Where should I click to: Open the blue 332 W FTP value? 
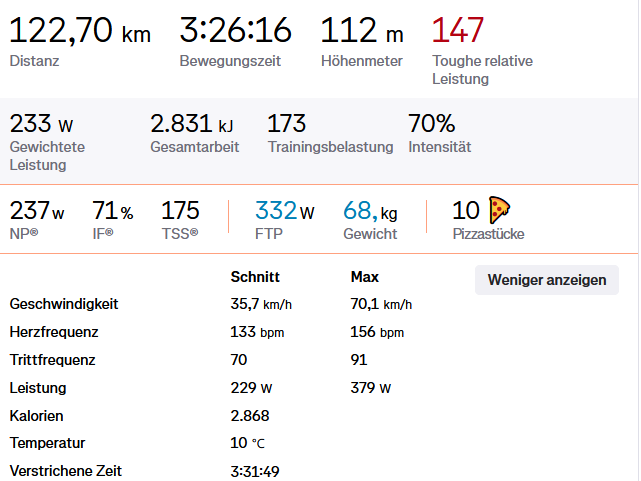[x=284, y=211]
